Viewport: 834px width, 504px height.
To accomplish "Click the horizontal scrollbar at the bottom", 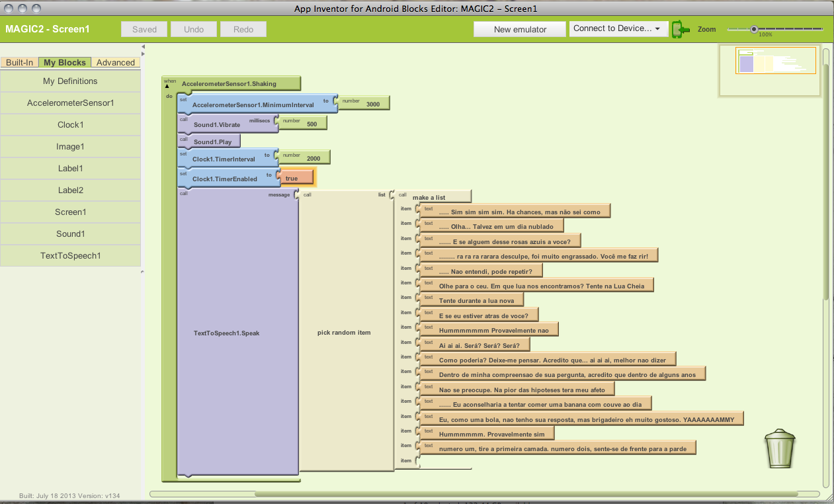I will pos(526,494).
